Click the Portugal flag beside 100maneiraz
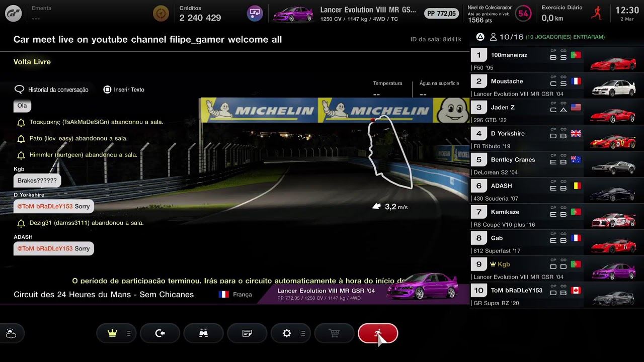Screen dimensions: 644x362 point(576,55)
